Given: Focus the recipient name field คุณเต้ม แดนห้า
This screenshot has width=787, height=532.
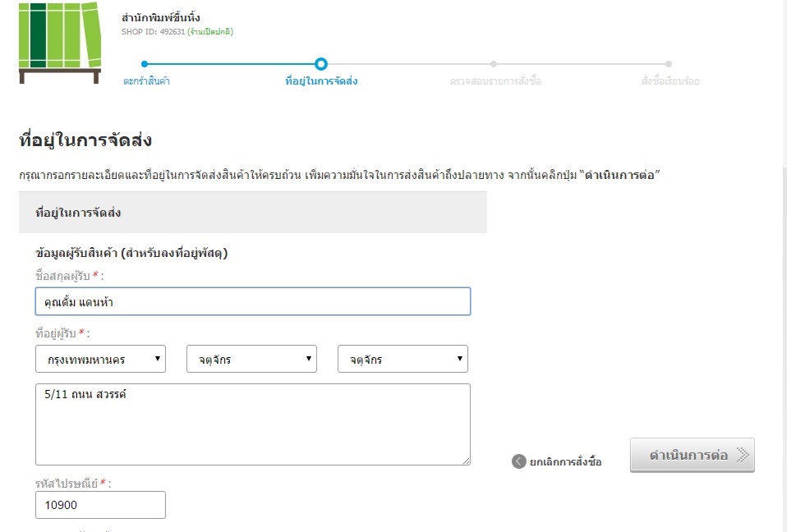Looking at the screenshot, I should (253, 301).
